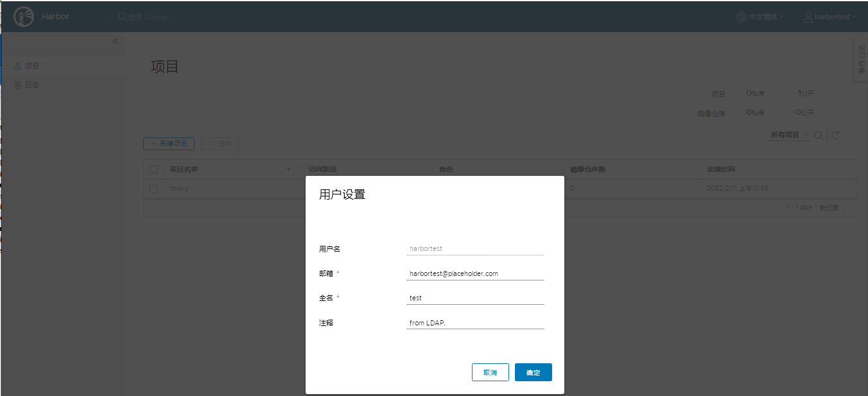Click the 项目 page heading

(x=164, y=66)
